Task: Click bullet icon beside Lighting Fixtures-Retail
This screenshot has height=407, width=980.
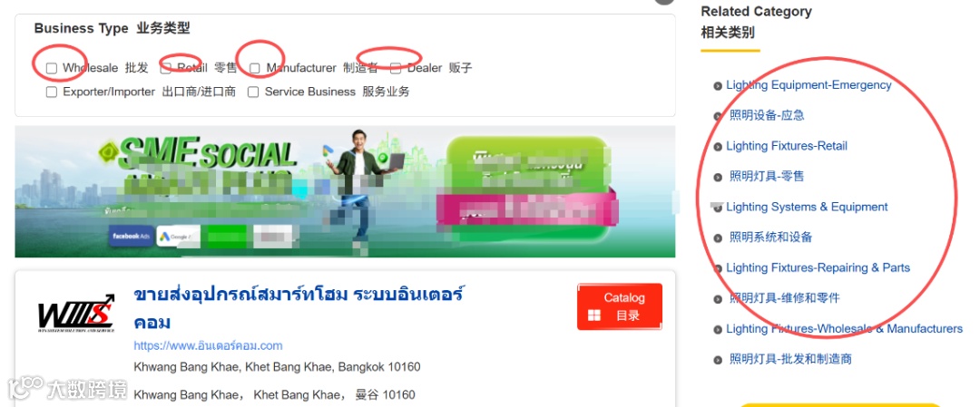Action: [x=718, y=147]
